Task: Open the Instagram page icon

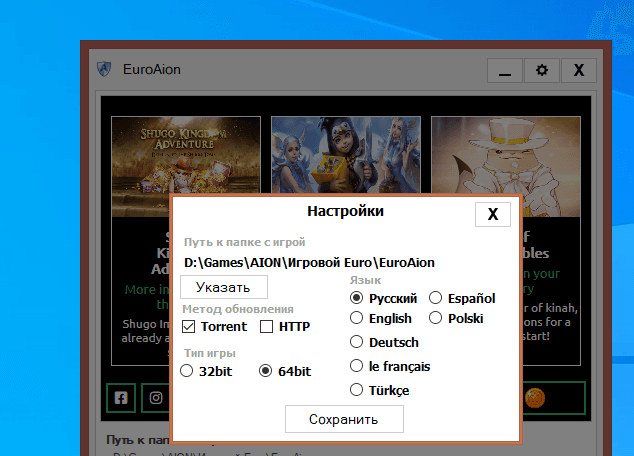Action: (x=156, y=397)
